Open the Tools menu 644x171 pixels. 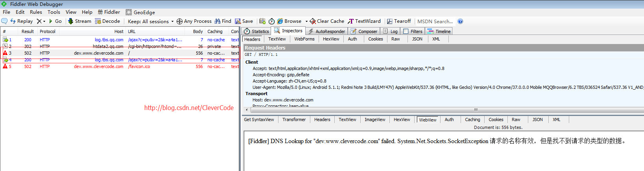54,12
